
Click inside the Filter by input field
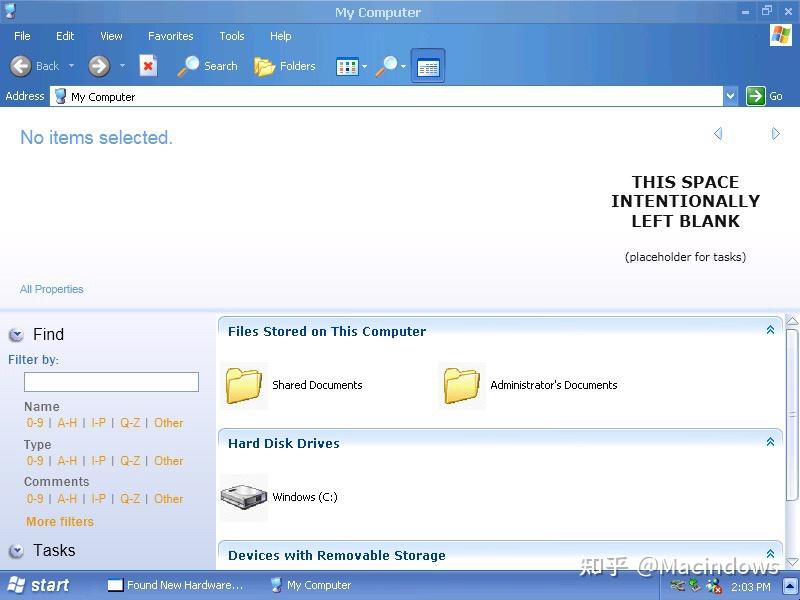coord(110,381)
